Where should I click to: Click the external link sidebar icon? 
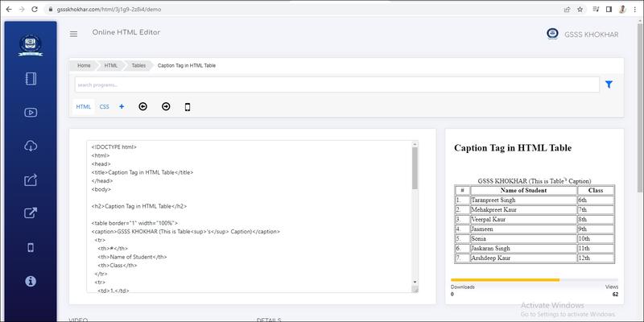point(31,213)
